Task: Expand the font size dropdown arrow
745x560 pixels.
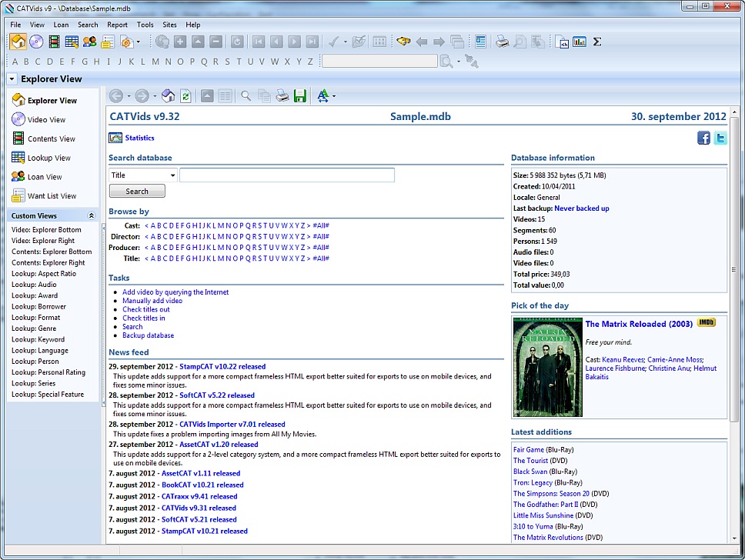Action: point(334,97)
